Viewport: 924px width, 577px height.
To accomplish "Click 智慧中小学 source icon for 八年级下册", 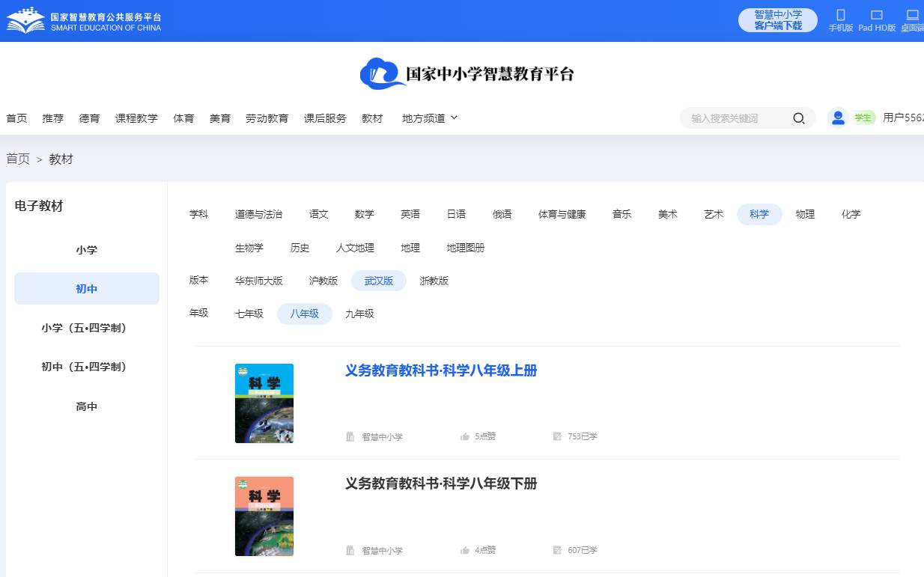I will click(x=350, y=550).
